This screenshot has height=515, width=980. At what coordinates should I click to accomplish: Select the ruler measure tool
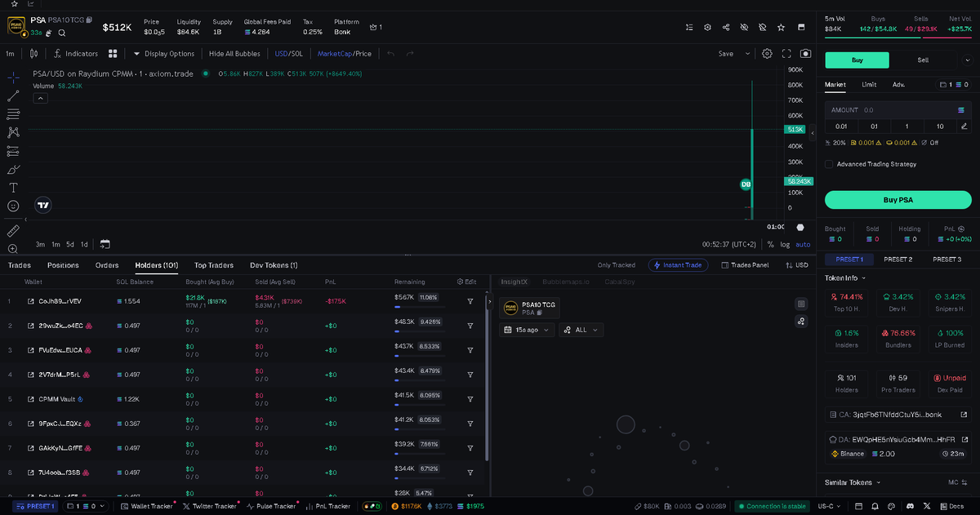click(x=13, y=231)
